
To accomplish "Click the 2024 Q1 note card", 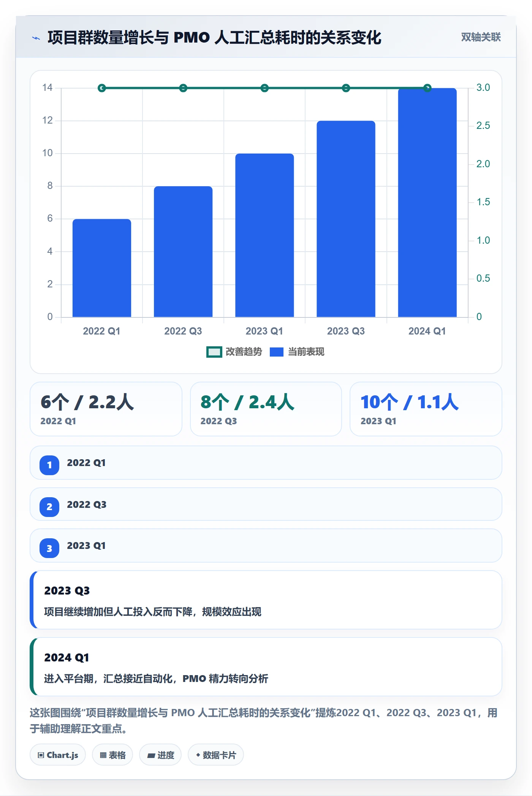I will (266, 667).
